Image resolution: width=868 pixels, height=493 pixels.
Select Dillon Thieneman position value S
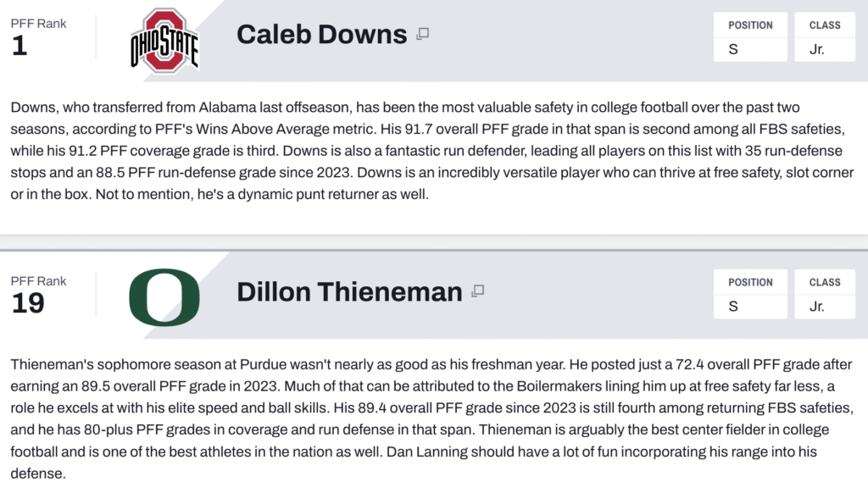[x=750, y=307]
